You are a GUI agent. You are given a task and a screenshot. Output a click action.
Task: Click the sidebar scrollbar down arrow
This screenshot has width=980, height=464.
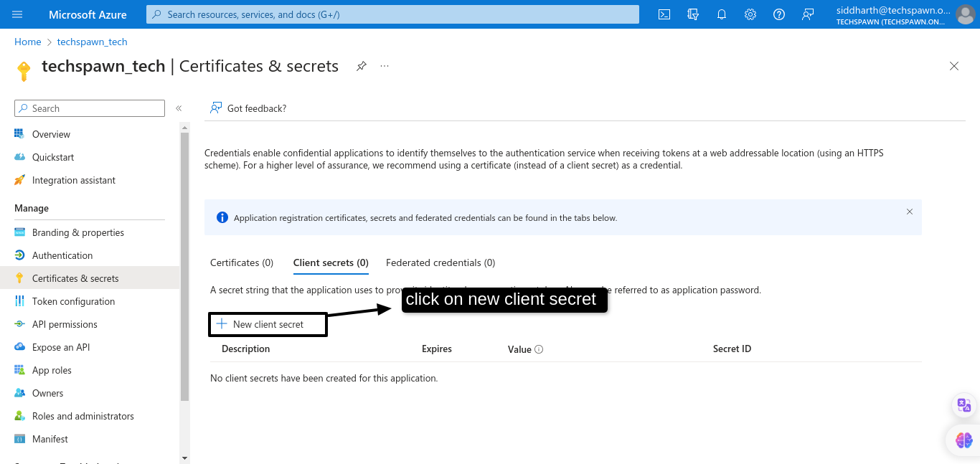pyautogui.click(x=184, y=458)
